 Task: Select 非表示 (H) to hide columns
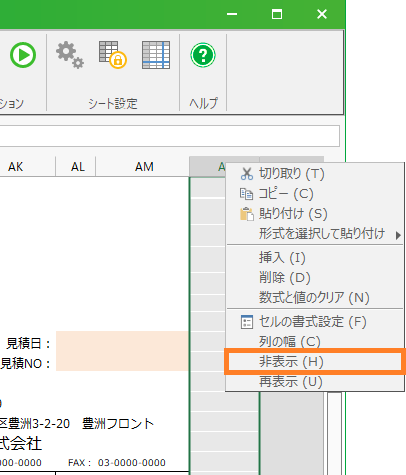point(315,362)
